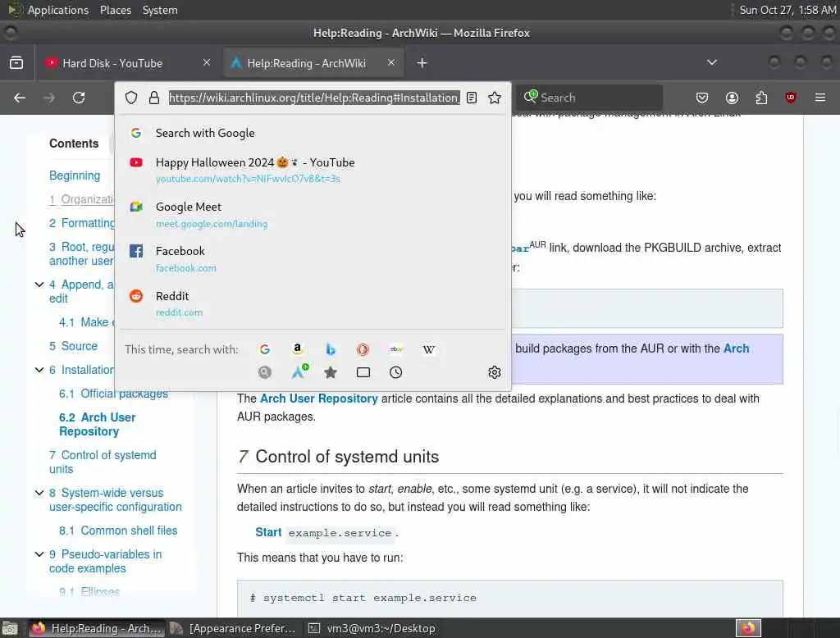Open the System menu
The width and height of the screenshot is (840, 638).
click(x=160, y=10)
